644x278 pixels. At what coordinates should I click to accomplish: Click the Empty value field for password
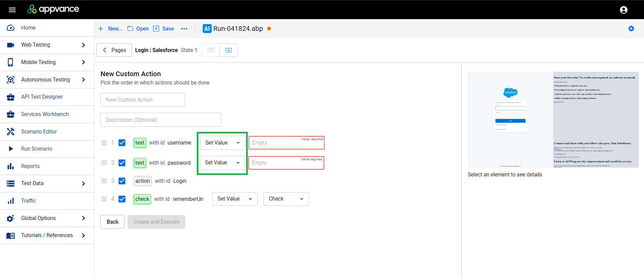286,163
